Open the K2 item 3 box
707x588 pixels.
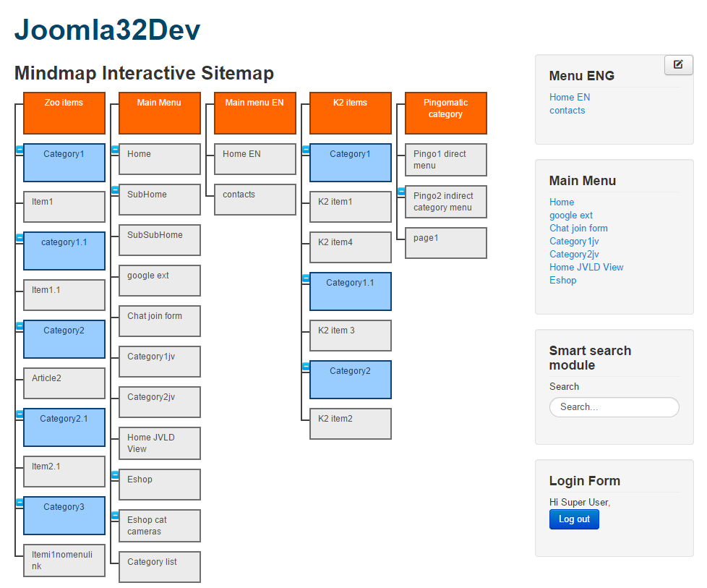[351, 336]
